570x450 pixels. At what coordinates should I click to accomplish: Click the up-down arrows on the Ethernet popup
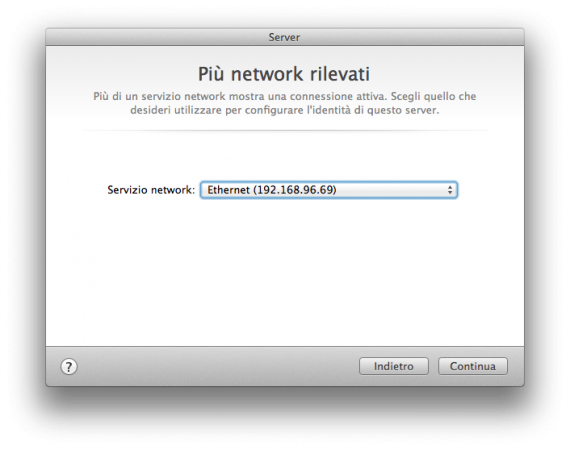pyautogui.click(x=450, y=190)
